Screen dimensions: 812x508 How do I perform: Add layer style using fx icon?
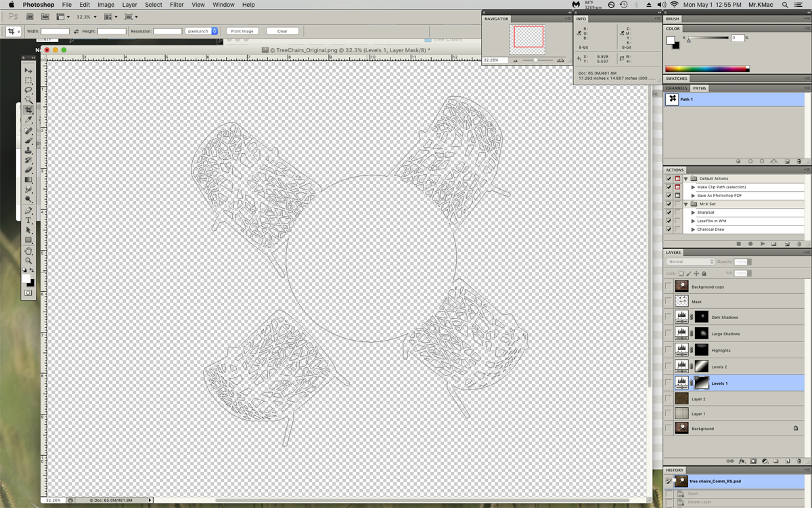[x=742, y=461]
